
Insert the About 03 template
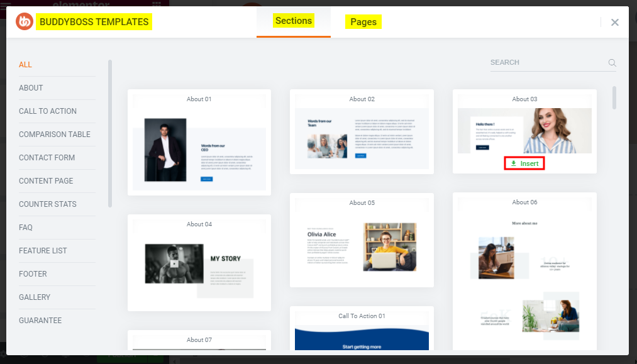click(524, 163)
